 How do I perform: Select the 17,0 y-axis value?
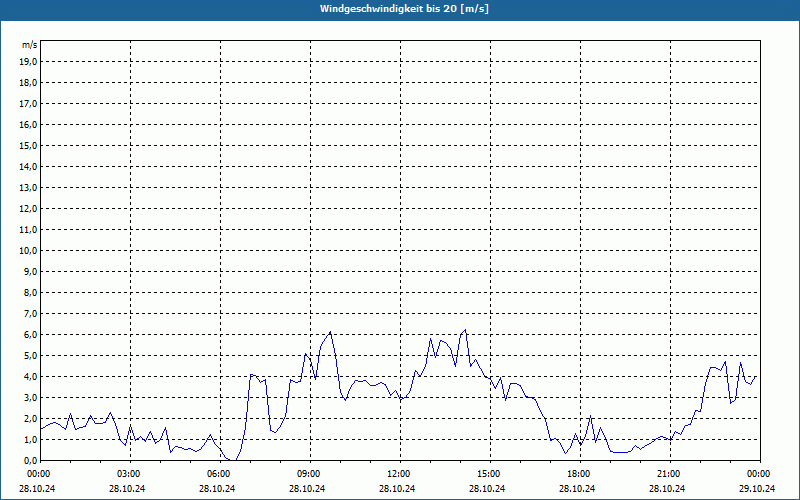click(28, 104)
